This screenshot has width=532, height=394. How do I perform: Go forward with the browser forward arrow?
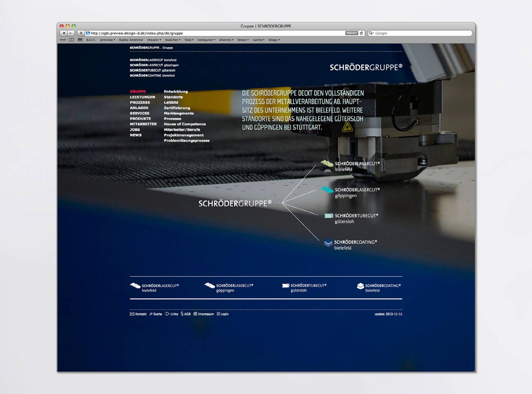(x=71, y=33)
